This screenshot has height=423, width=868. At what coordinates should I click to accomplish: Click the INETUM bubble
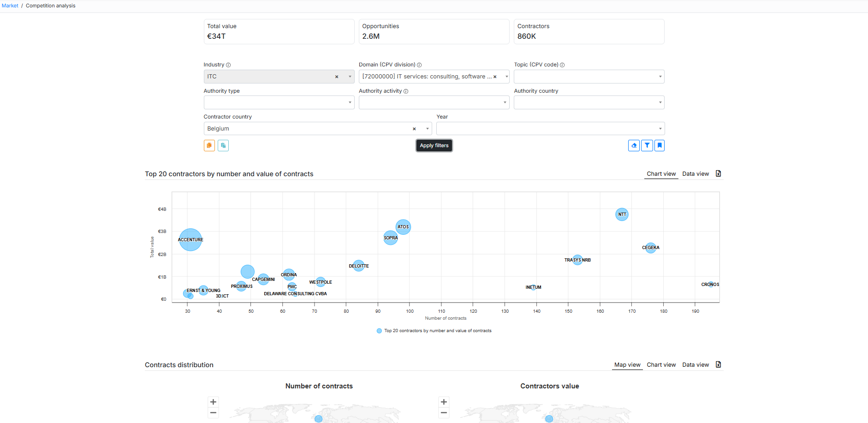(x=533, y=287)
